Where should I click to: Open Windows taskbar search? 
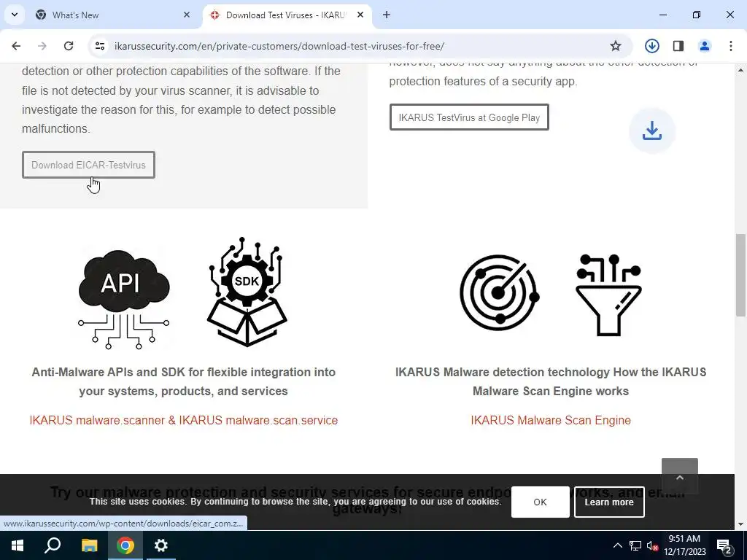coord(53,545)
